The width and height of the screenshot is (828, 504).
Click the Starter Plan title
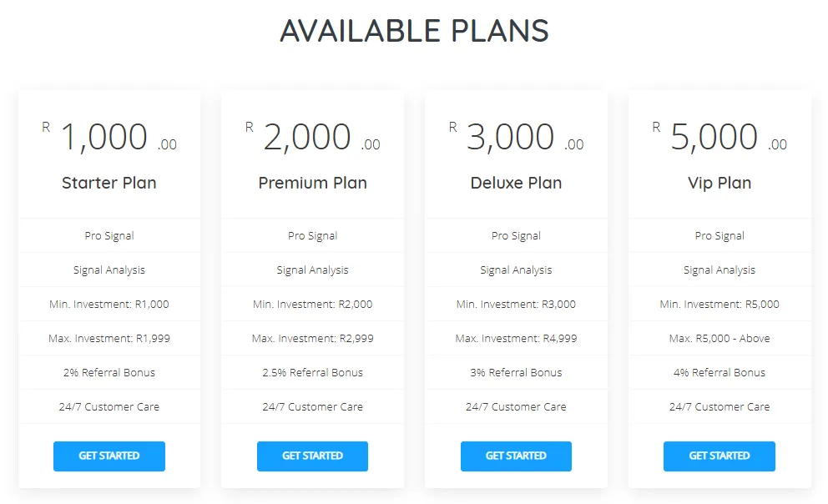(109, 183)
